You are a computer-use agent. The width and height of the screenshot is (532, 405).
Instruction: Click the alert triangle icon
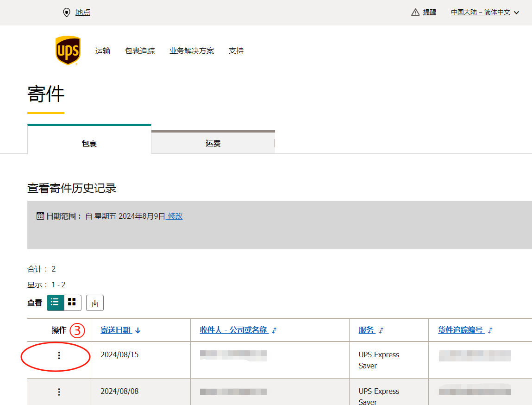click(x=415, y=13)
